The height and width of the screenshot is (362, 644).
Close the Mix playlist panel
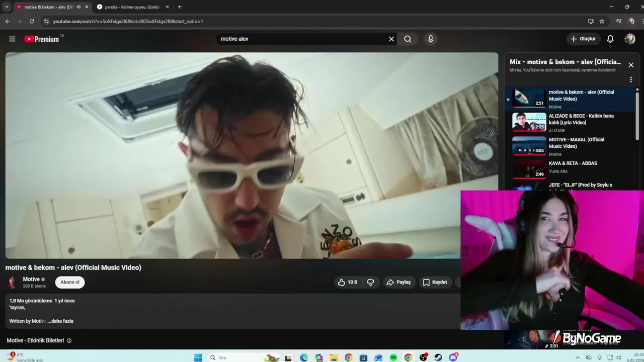coord(631,65)
